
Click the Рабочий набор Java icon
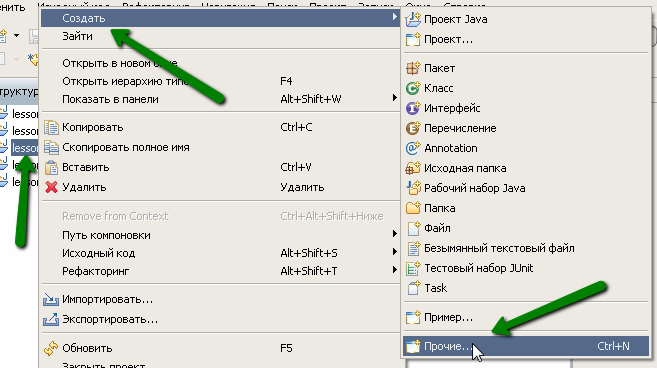point(413,188)
